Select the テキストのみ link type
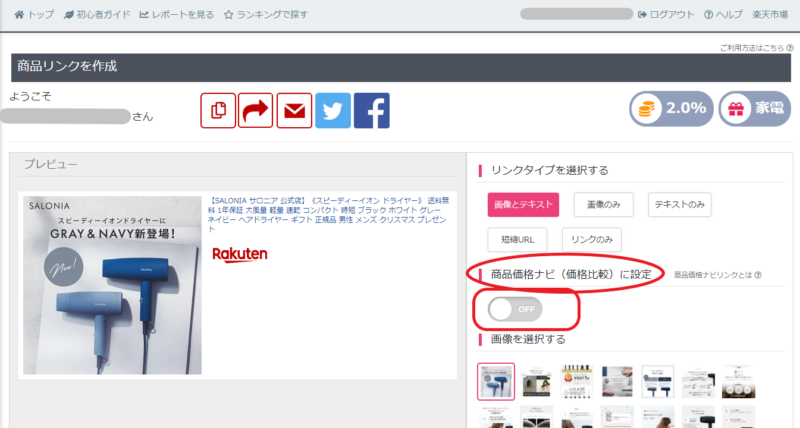The height and width of the screenshot is (428, 800). tap(680, 205)
